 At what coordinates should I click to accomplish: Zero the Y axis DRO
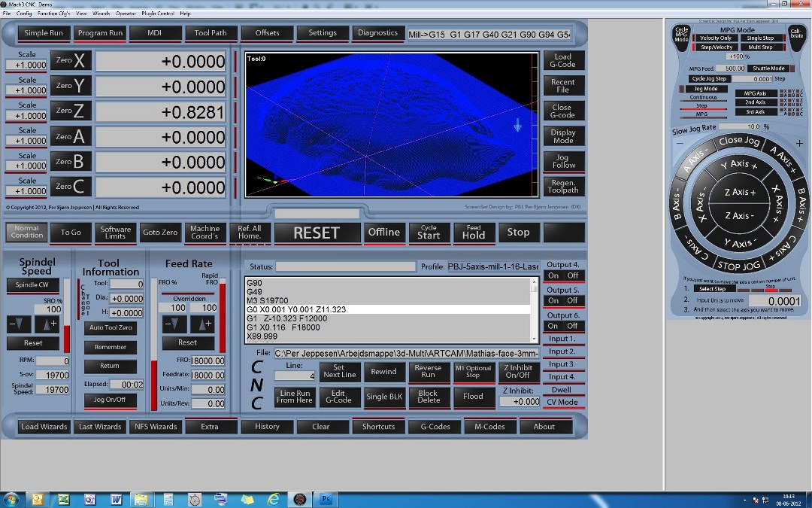(71, 86)
